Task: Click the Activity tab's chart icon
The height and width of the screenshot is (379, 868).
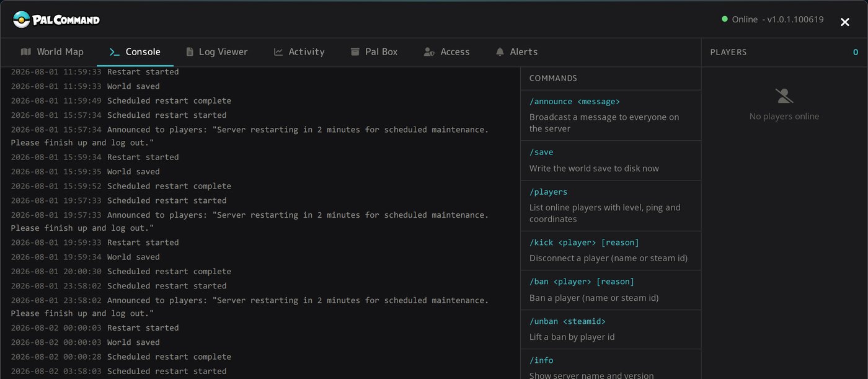Action: [x=278, y=52]
